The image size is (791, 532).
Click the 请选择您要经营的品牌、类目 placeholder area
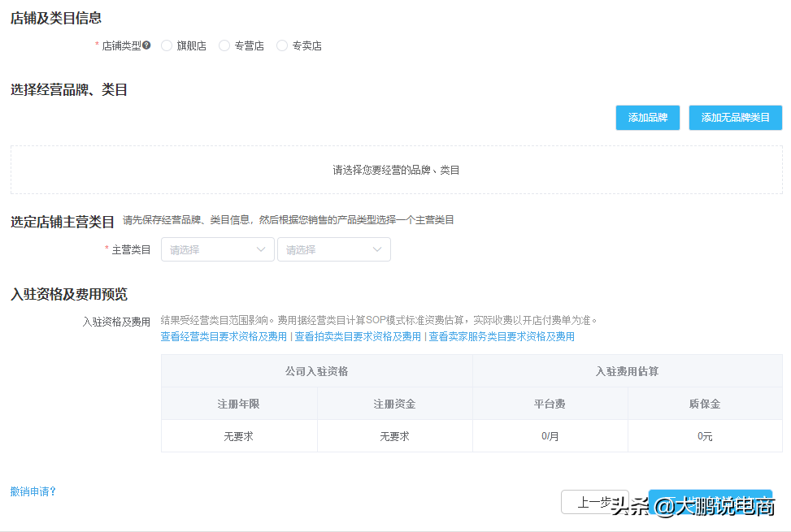coord(397,170)
